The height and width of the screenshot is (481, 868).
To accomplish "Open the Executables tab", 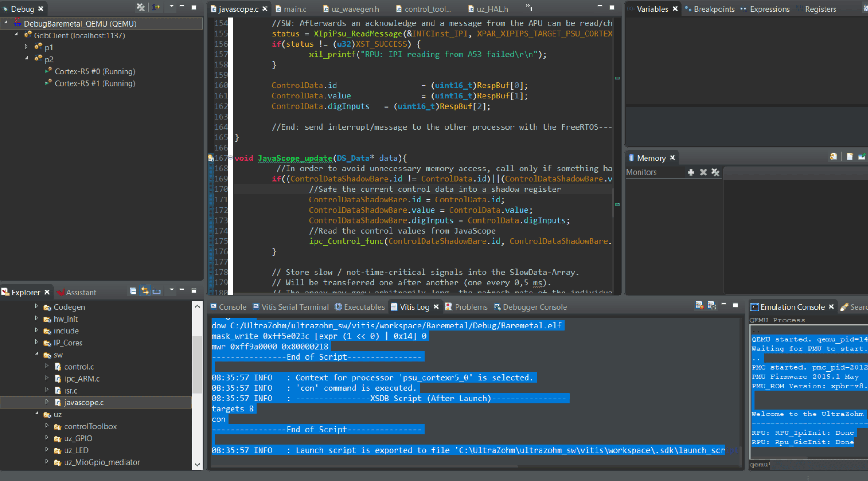I will 359,307.
